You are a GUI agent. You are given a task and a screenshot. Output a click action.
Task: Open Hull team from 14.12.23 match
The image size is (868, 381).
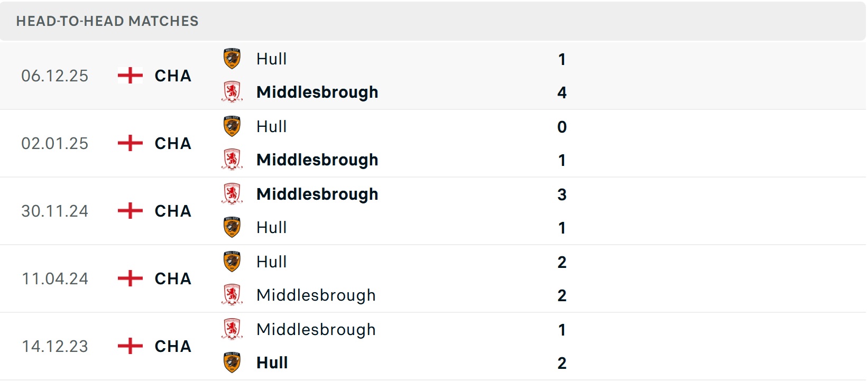[272, 363]
